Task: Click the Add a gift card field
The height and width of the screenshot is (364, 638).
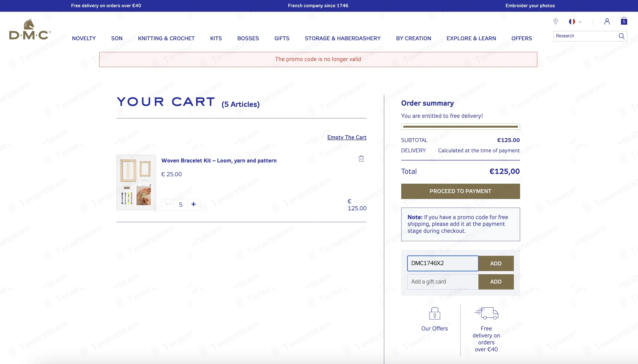Action: pyautogui.click(x=443, y=282)
